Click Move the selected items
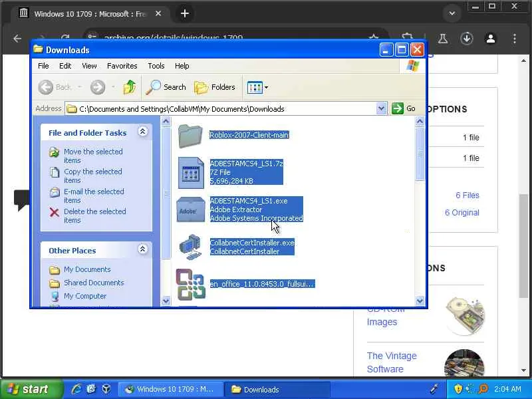This screenshot has width=532, height=399. pyautogui.click(x=93, y=156)
